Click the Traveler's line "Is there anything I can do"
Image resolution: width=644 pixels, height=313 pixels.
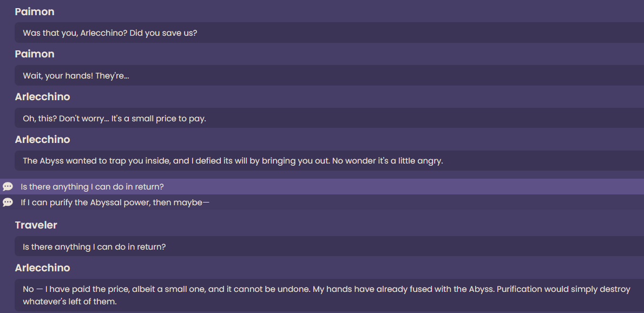tap(330, 246)
